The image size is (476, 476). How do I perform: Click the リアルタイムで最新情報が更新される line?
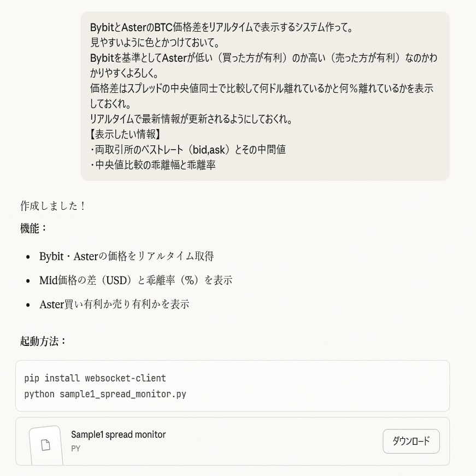point(191,119)
